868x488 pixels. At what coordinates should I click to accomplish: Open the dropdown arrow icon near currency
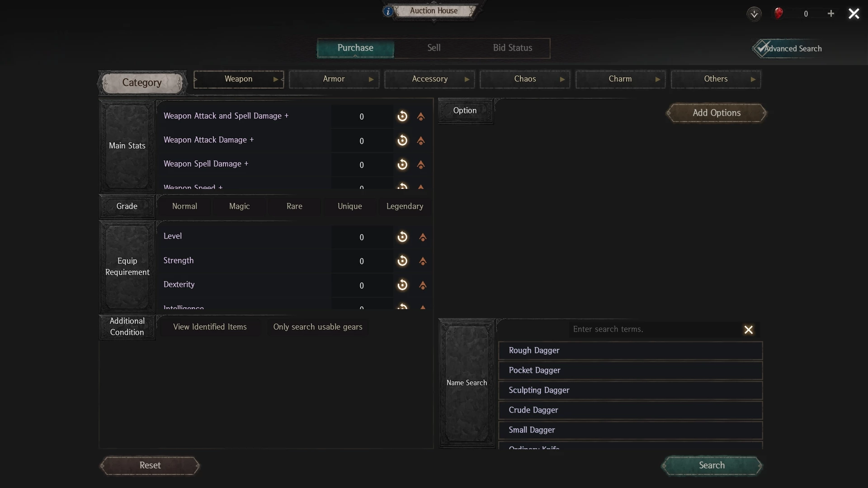[x=754, y=14]
